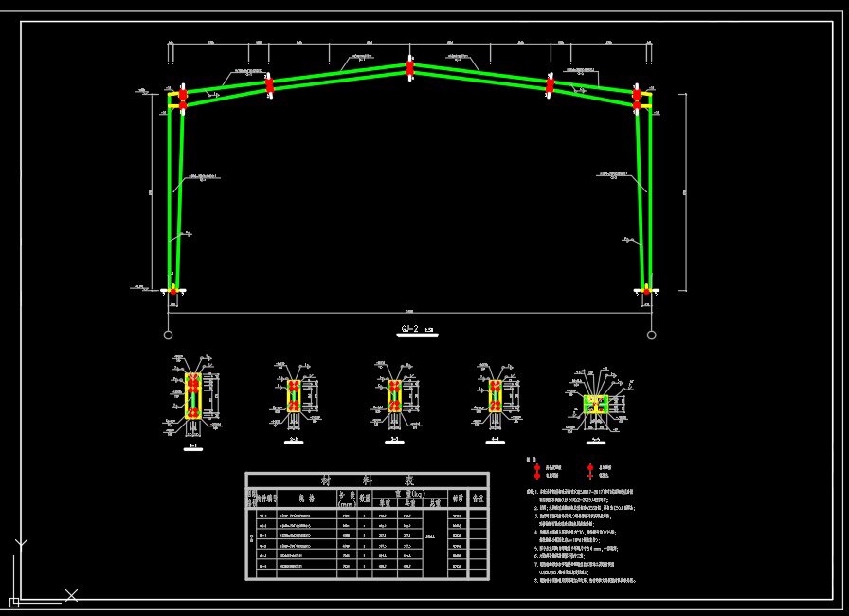Click the UCS coordinate icon at the origin
This screenshot has width=849, height=616.
[14, 602]
